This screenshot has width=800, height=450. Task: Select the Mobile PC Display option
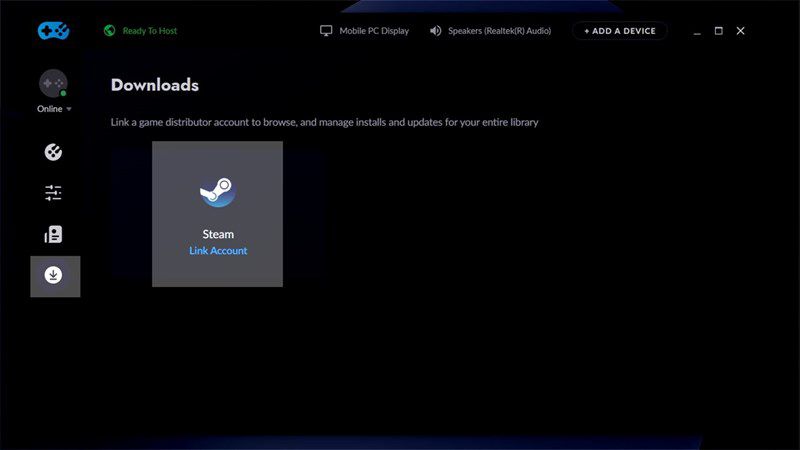374,31
